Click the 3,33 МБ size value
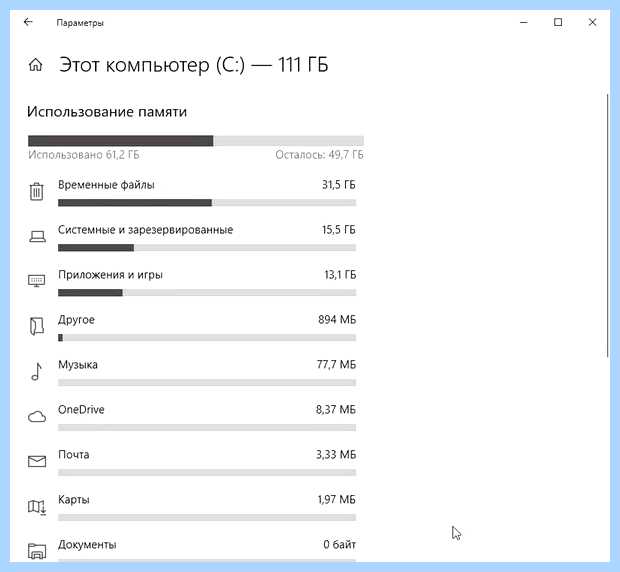This screenshot has width=620, height=572. pos(336,455)
